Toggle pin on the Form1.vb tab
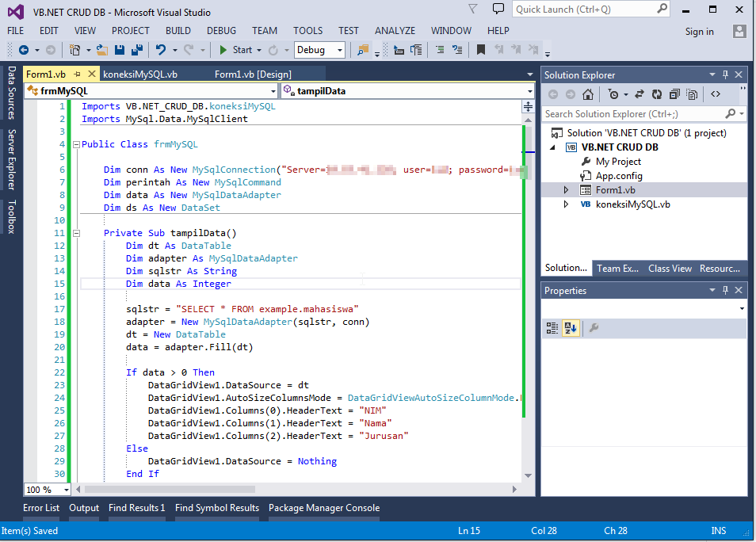756x542 pixels. [x=77, y=74]
